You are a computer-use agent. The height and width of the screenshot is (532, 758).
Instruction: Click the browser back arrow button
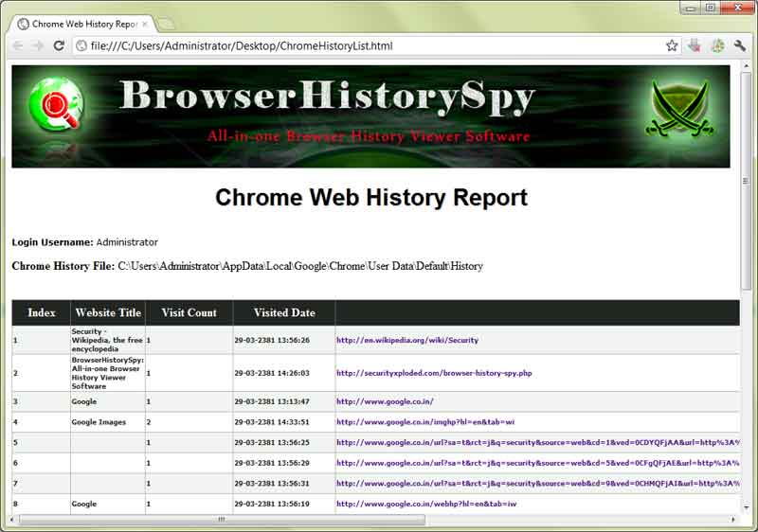pos(17,45)
